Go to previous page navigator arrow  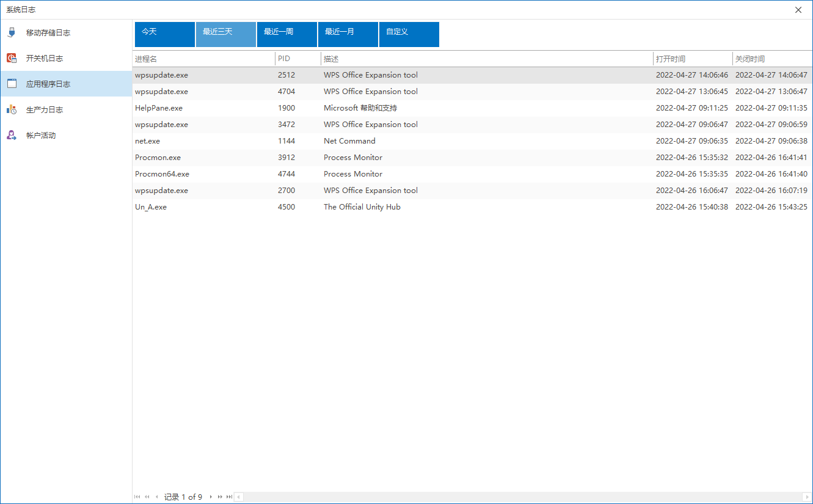point(147,497)
